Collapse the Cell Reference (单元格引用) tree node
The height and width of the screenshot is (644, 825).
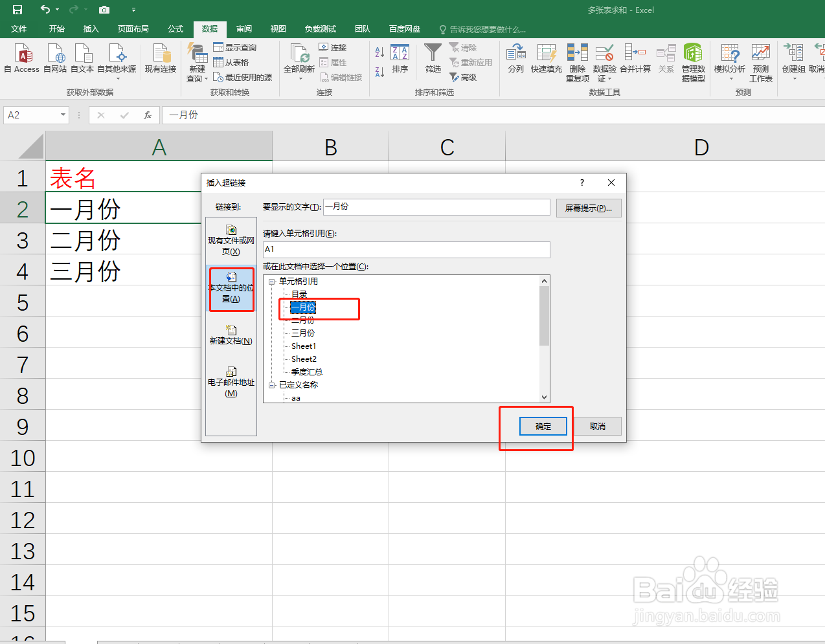click(272, 282)
